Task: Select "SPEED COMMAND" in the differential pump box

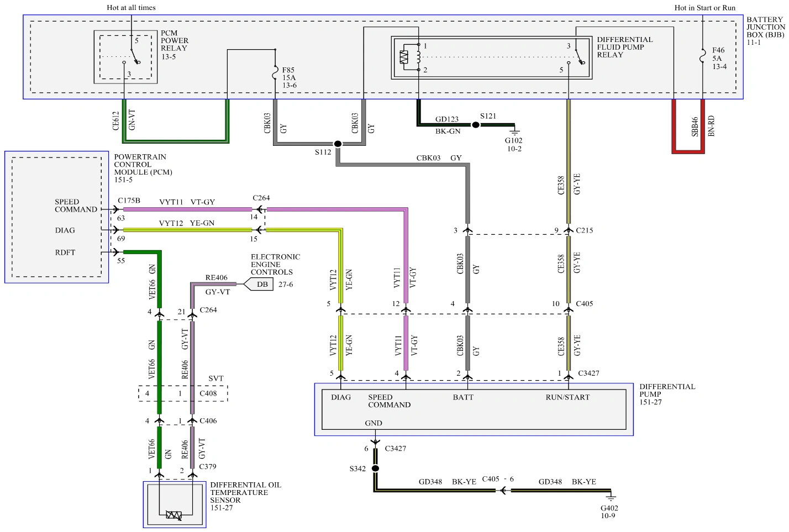Action: click(390, 401)
